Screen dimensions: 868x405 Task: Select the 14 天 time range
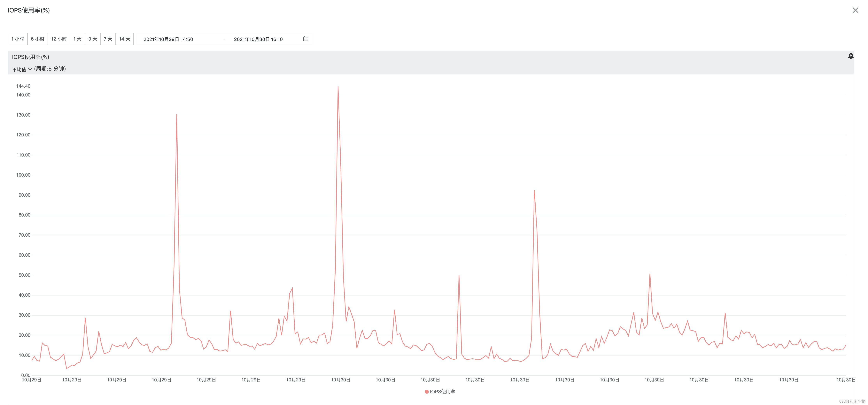(125, 39)
